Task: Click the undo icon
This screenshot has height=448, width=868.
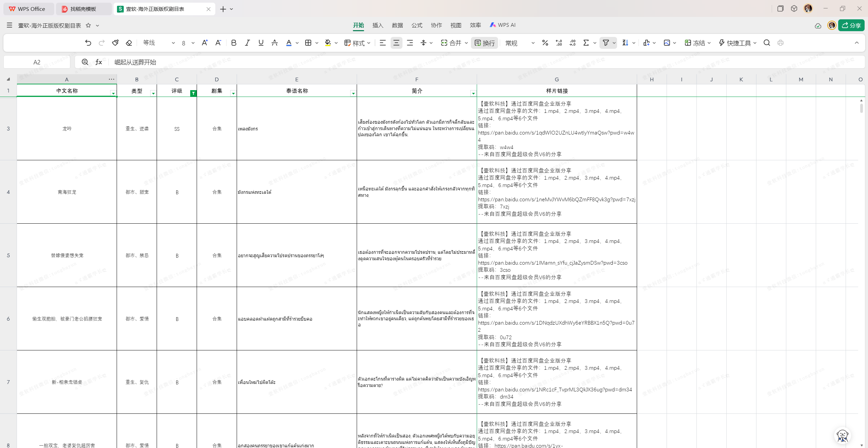Action: click(x=88, y=43)
